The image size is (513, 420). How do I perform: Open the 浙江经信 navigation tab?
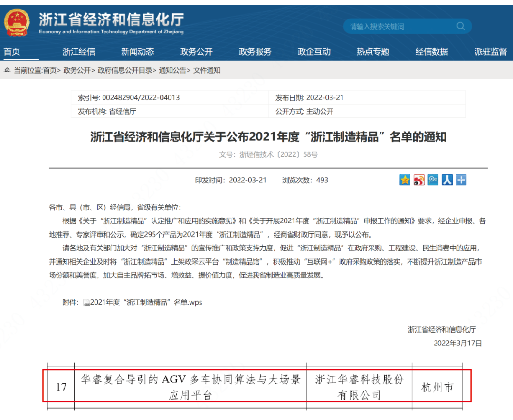coord(78,51)
